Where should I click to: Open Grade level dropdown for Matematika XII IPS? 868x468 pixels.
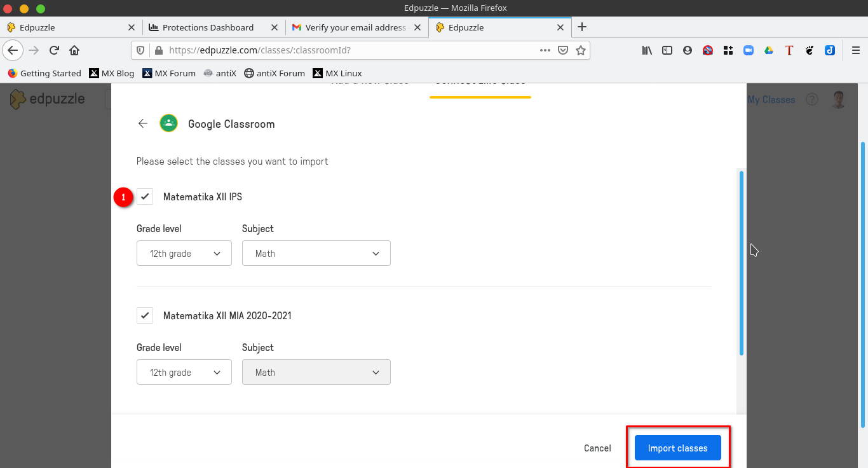coord(184,253)
